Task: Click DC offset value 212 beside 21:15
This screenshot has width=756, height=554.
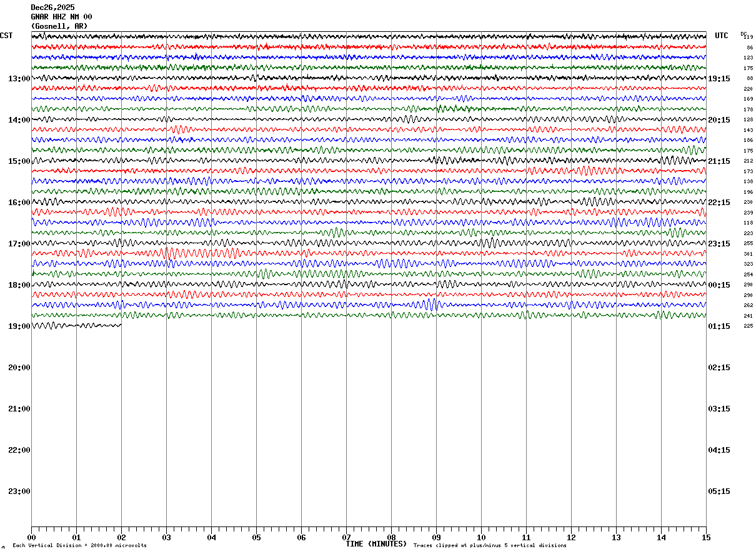Action: pyautogui.click(x=749, y=161)
